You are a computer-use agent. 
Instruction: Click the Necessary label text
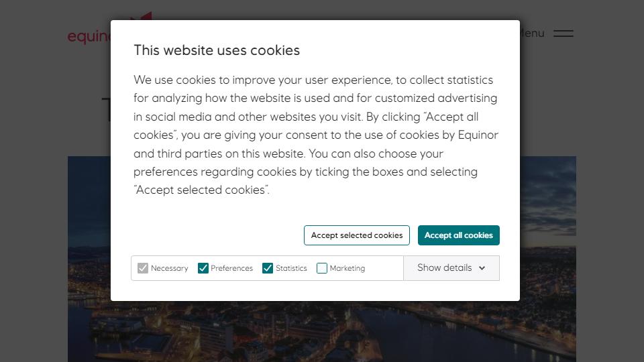pos(169,268)
